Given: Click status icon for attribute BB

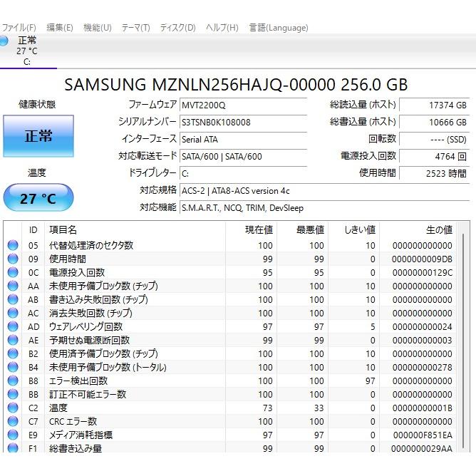Looking at the screenshot, I should [13, 394].
